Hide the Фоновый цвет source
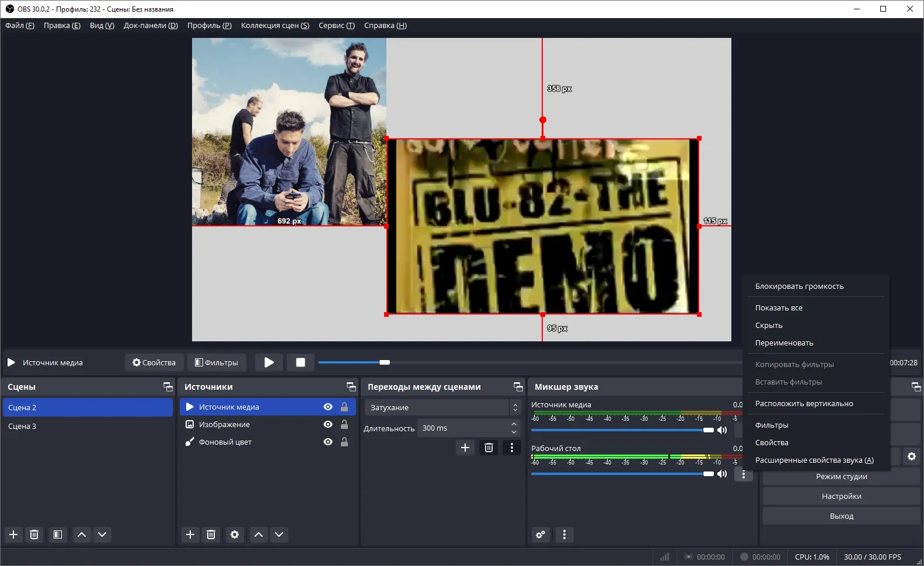 [328, 442]
